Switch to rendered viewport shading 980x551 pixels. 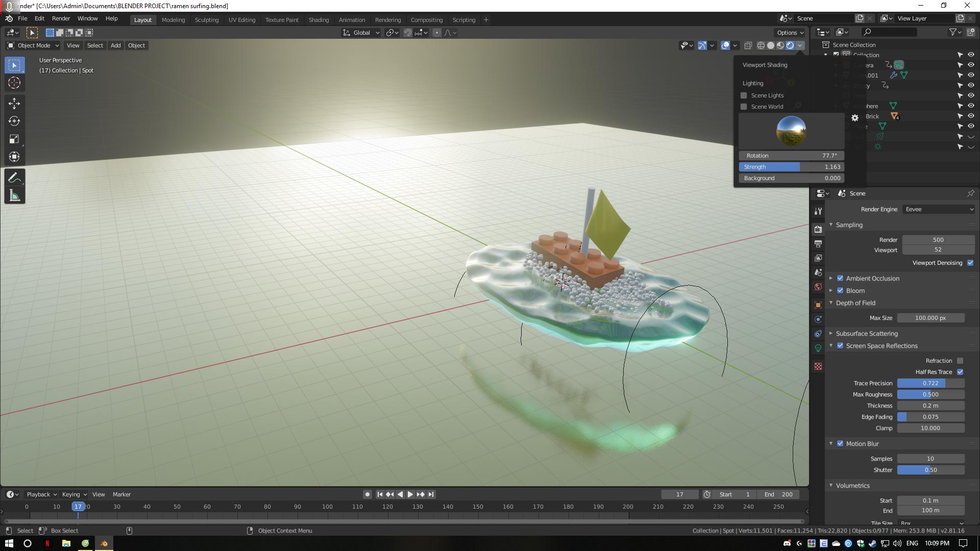[790, 45]
